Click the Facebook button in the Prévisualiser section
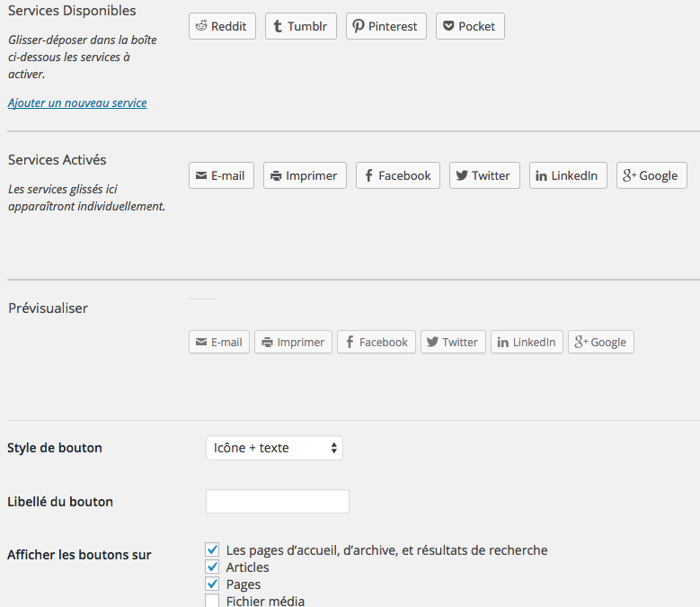This screenshot has width=700, height=607. 376,342
